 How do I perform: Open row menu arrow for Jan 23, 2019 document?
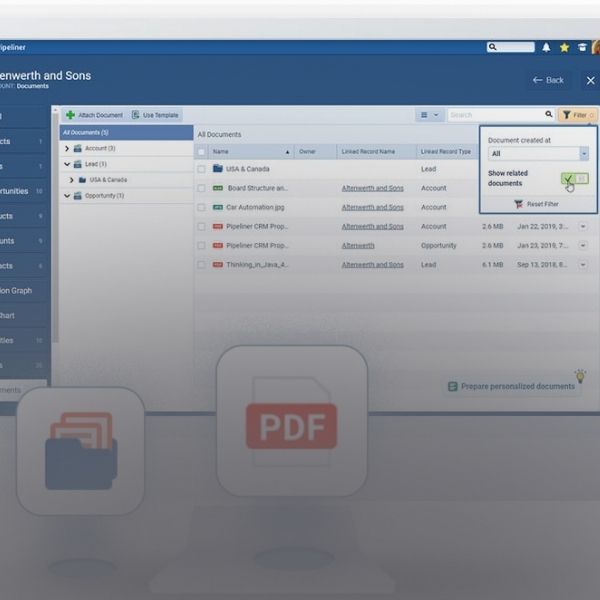583,245
